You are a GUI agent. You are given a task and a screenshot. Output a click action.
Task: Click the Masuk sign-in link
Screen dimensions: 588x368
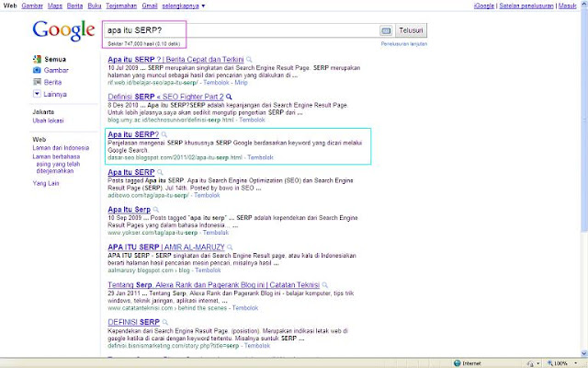(567, 6)
